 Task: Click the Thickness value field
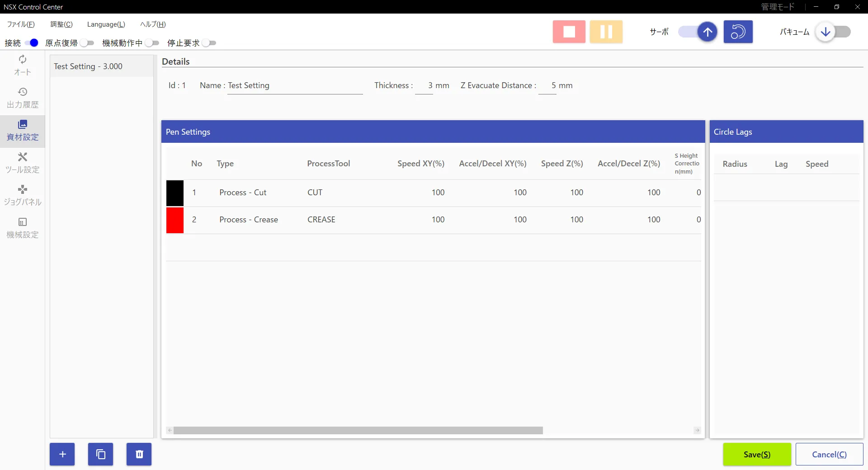tap(424, 85)
